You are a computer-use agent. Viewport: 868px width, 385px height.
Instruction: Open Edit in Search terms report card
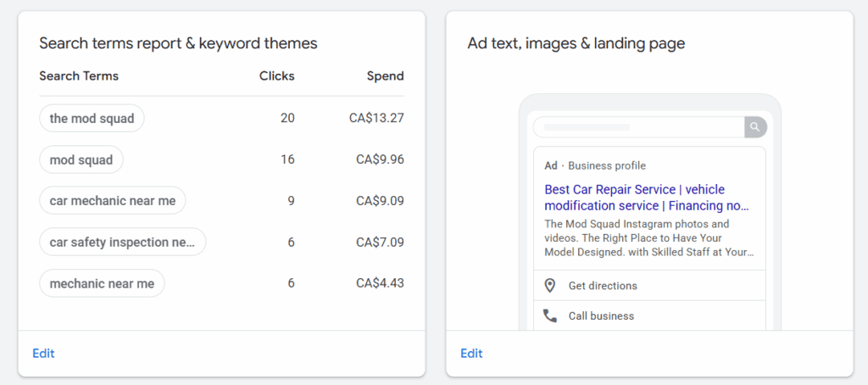[x=44, y=354]
